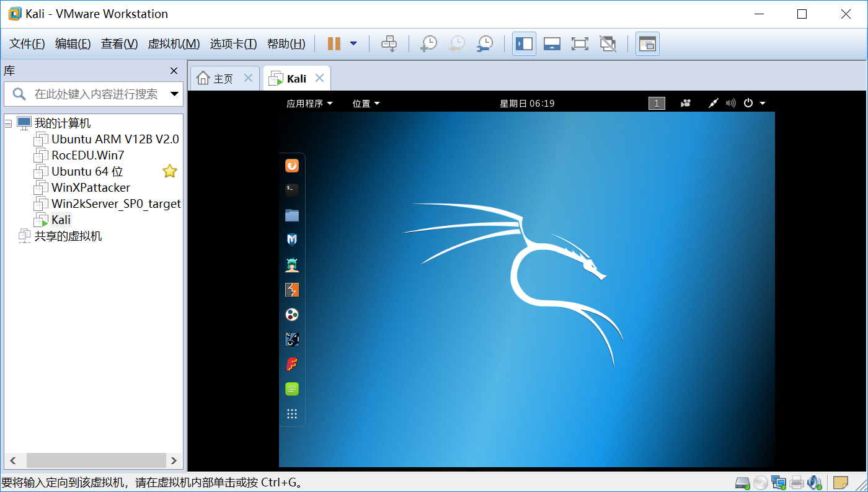The image size is (868, 492).
Task: Collapse the 我的计算机 tree node
Action: pos(8,123)
